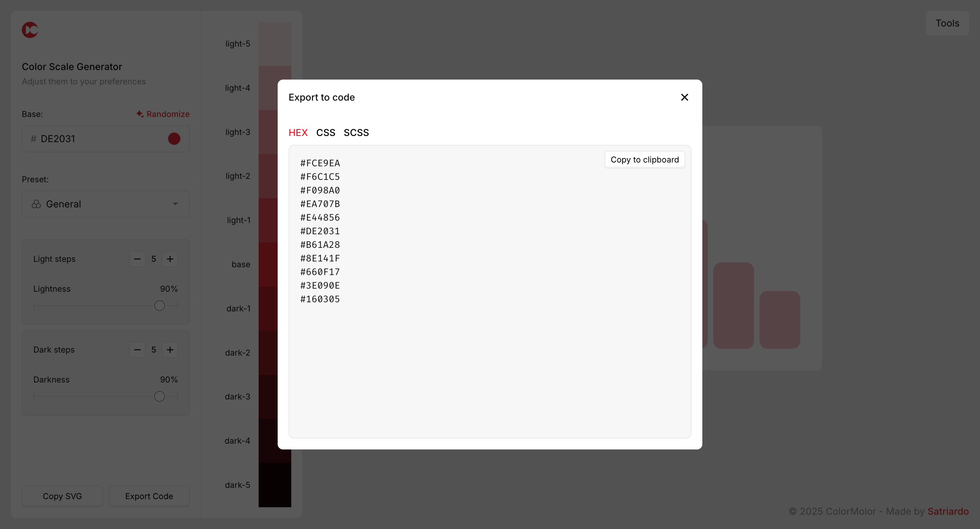Select the dark-2 color swatch
980x529 pixels.
pos(268,353)
